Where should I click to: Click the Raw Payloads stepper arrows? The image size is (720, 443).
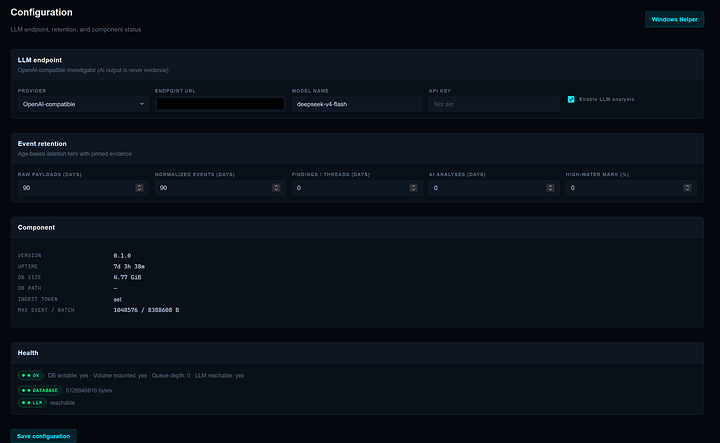[x=139, y=188]
